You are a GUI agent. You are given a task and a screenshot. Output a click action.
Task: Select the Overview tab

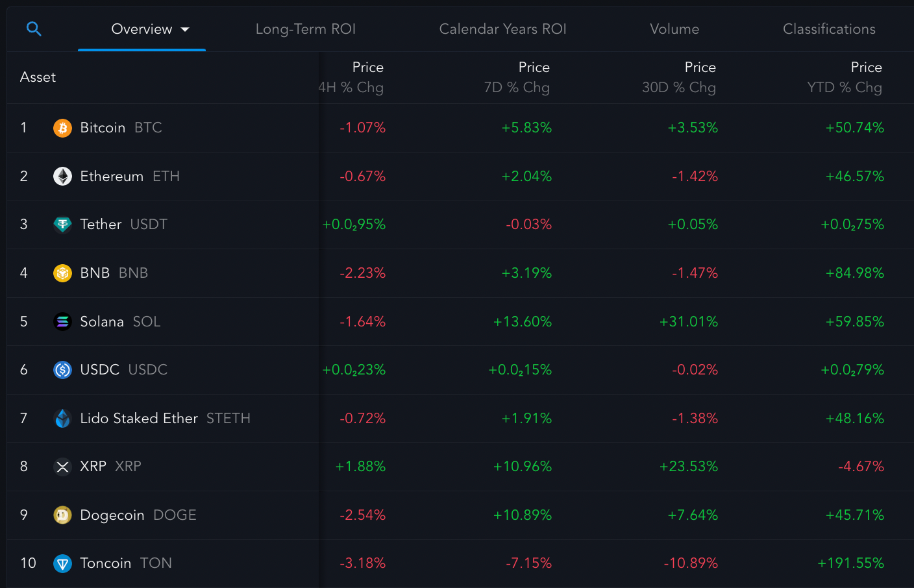[x=142, y=29]
